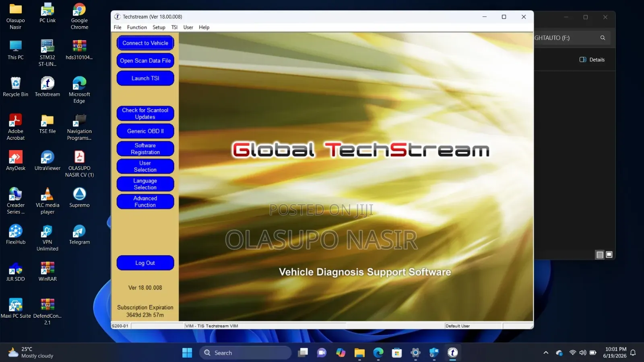Image resolution: width=644 pixels, height=362 pixels.
Task: Click User Selection button
Action: point(145,166)
